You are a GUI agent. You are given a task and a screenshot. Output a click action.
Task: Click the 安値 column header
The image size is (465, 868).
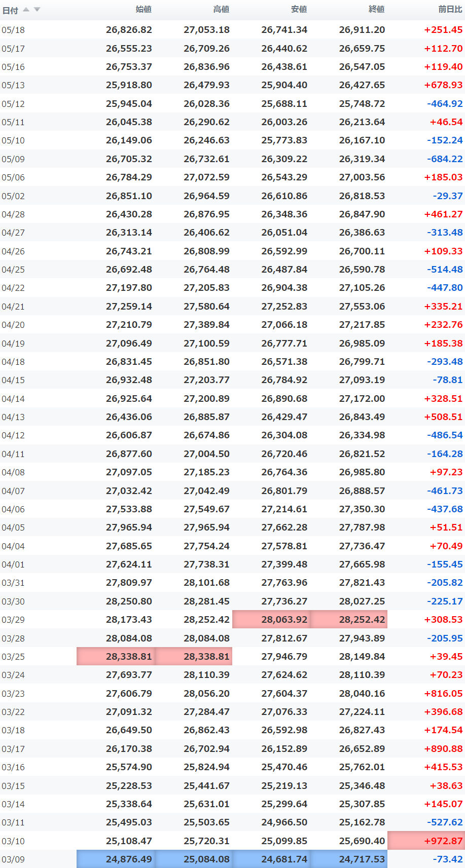[299, 9]
